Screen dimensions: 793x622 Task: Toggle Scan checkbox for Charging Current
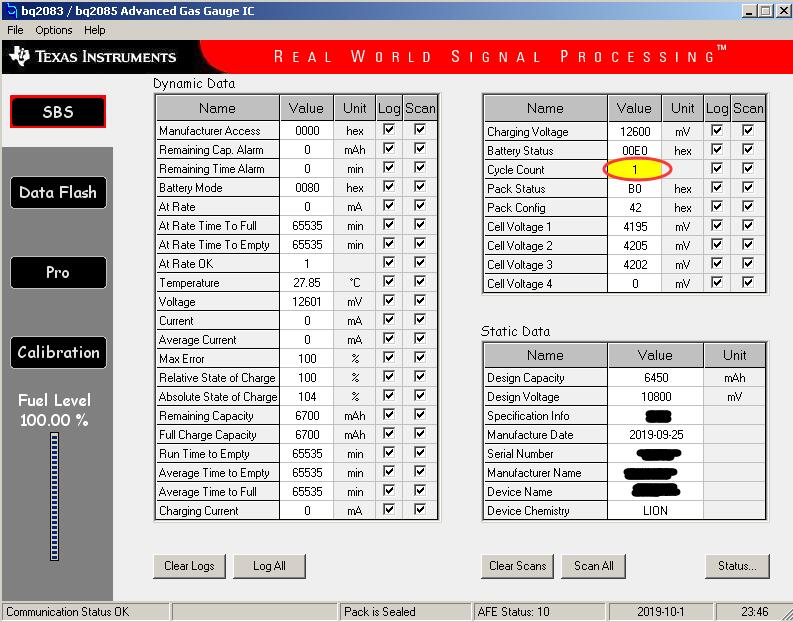click(x=420, y=510)
